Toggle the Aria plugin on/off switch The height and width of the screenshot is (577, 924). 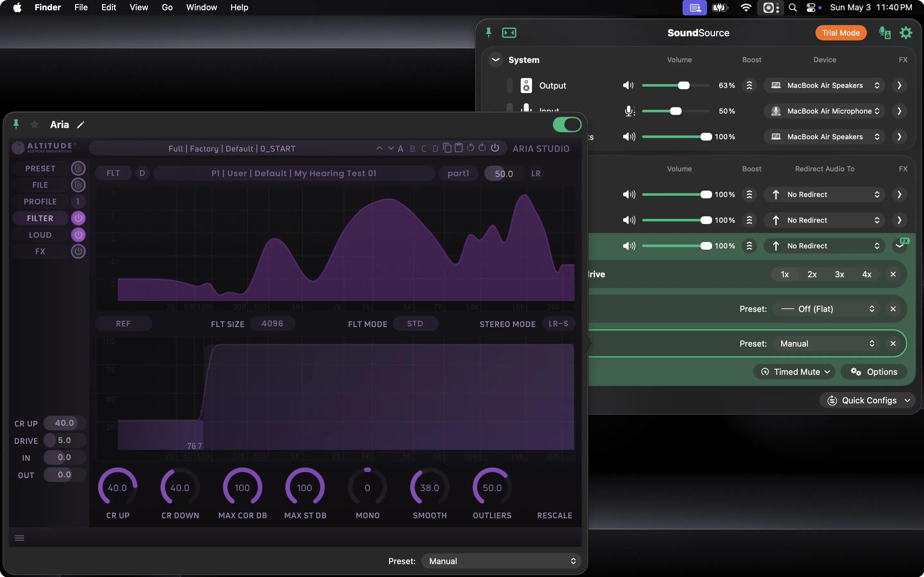click(567, 125)
